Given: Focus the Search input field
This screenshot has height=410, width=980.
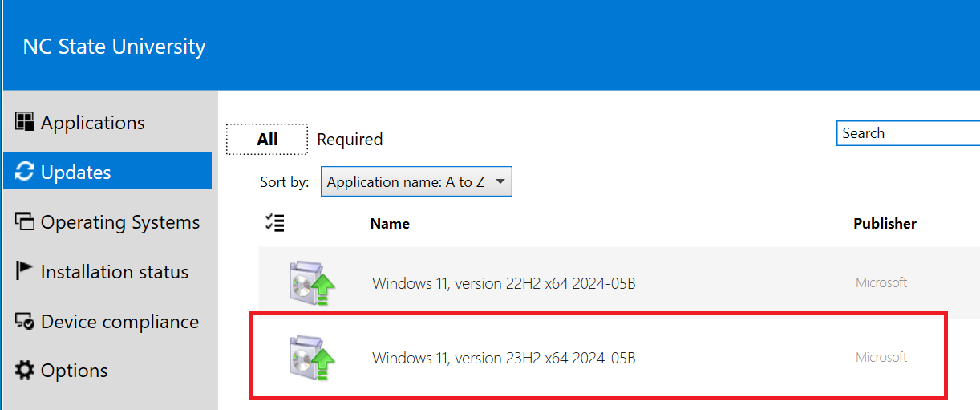Looking at the screenshot, I should (x=908, y=133).
